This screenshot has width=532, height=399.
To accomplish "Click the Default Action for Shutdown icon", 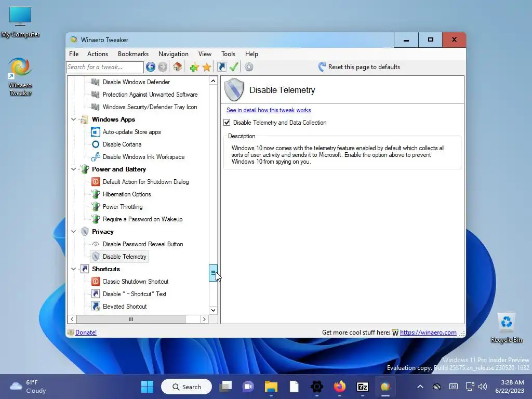I will click(x=96, y=181).
